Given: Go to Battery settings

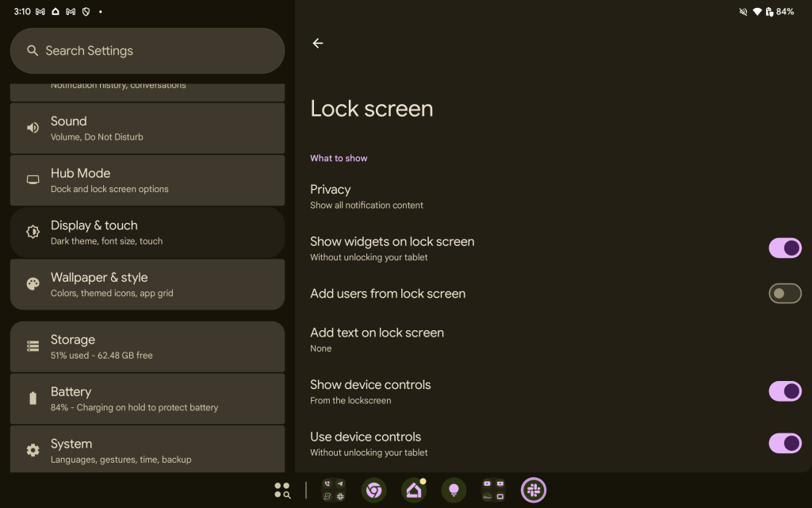Looking at the screenshot, I should coord(147,398).
